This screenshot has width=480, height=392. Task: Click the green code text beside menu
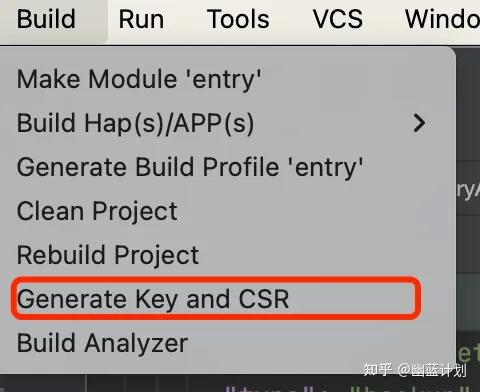[x=469, y=353]
